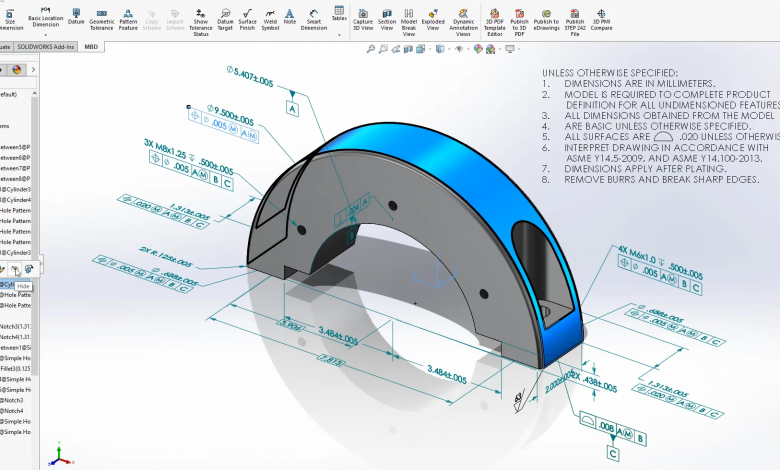Select the 4X M6x1.0 hole callout

(x=660, y=261)
